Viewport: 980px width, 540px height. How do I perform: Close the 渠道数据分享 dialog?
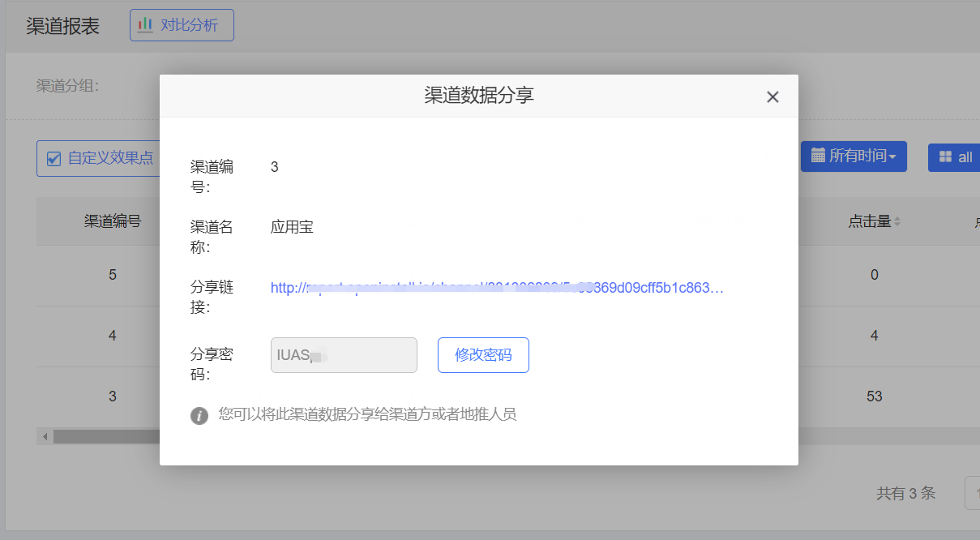[772, 97]
